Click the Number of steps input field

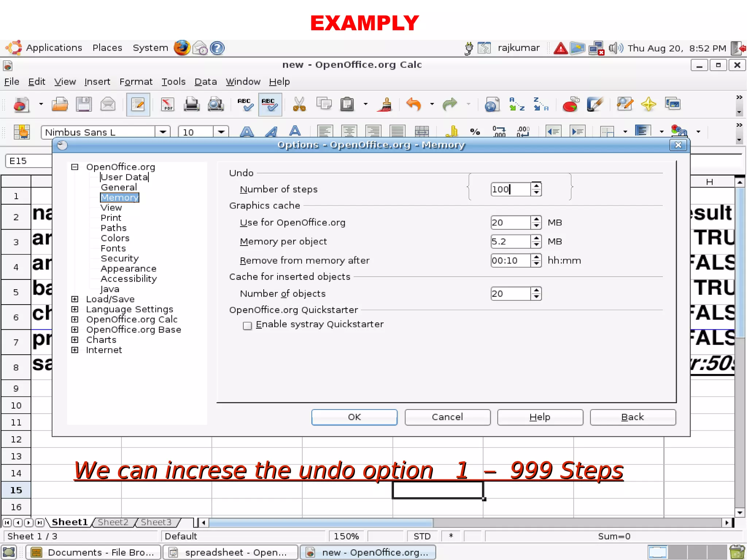pyautogui.click(x=510, y=189)
